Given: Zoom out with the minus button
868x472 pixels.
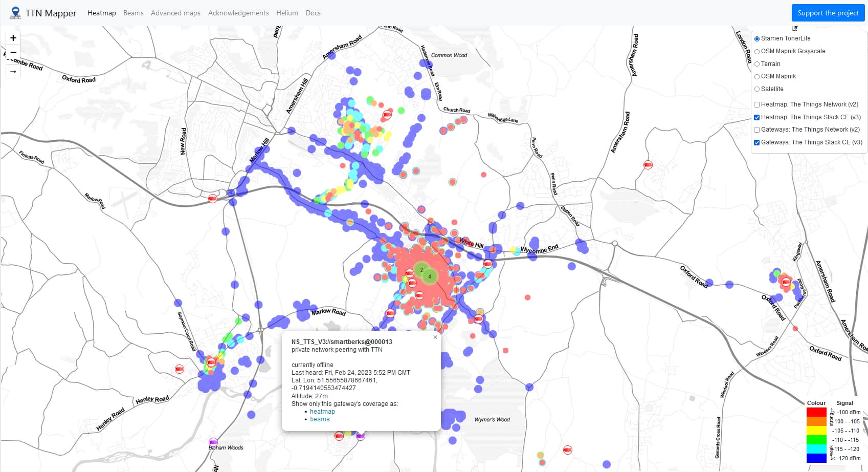Looking at the screenshot, I should click(13, 52).
